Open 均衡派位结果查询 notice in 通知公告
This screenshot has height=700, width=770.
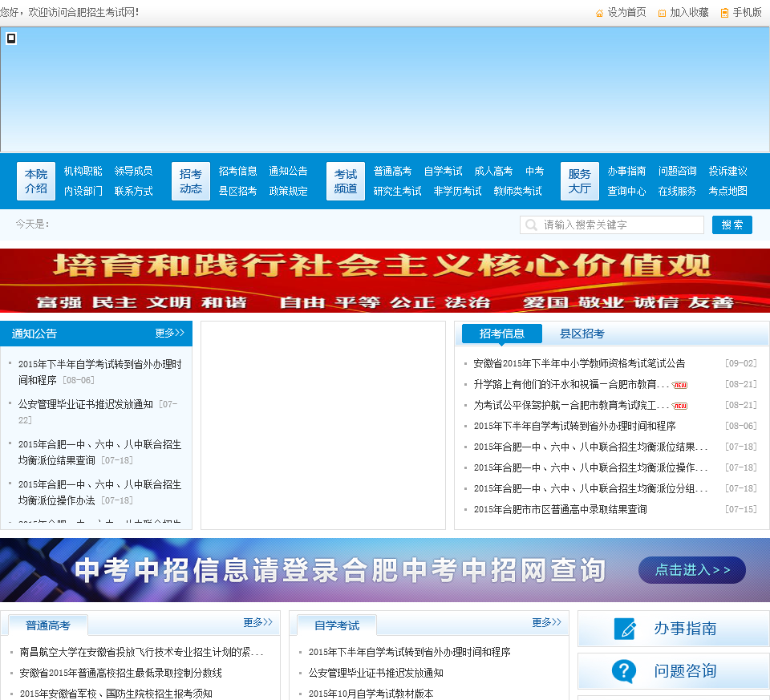click(99, 452)
